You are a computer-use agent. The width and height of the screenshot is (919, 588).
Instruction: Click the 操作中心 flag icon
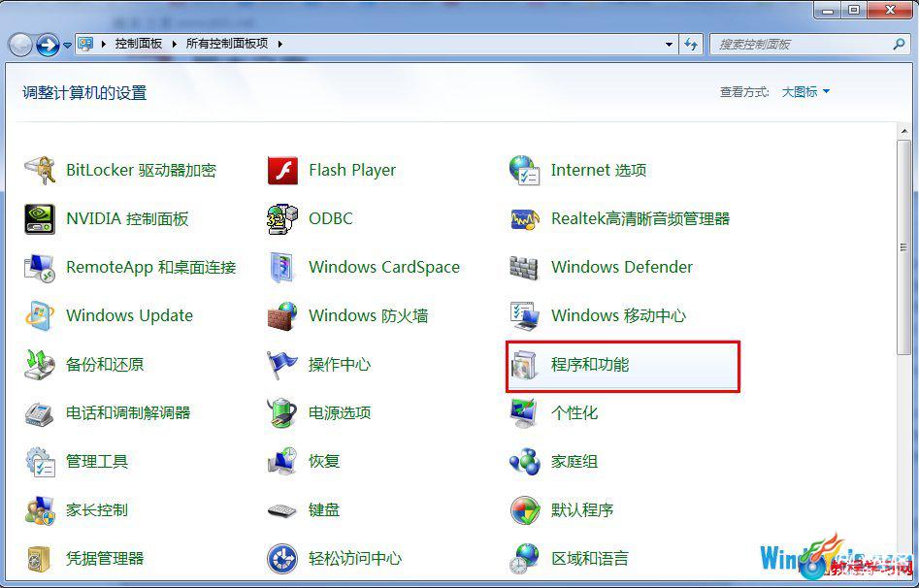tap(282, 365)
